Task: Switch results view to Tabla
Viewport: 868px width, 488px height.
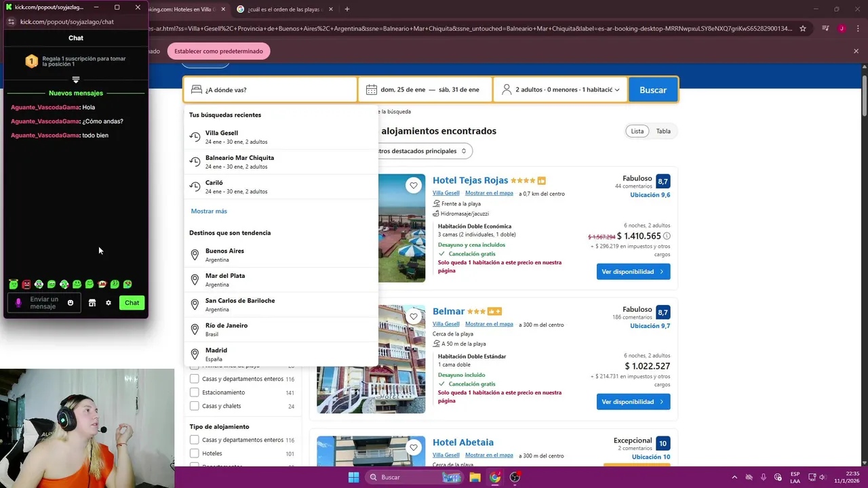Action: 663,131
